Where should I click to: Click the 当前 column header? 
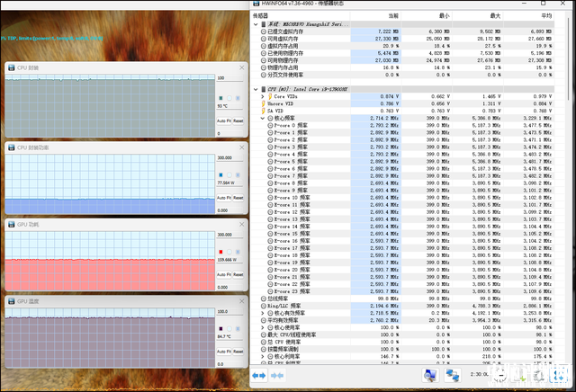(x=375, y=16)
